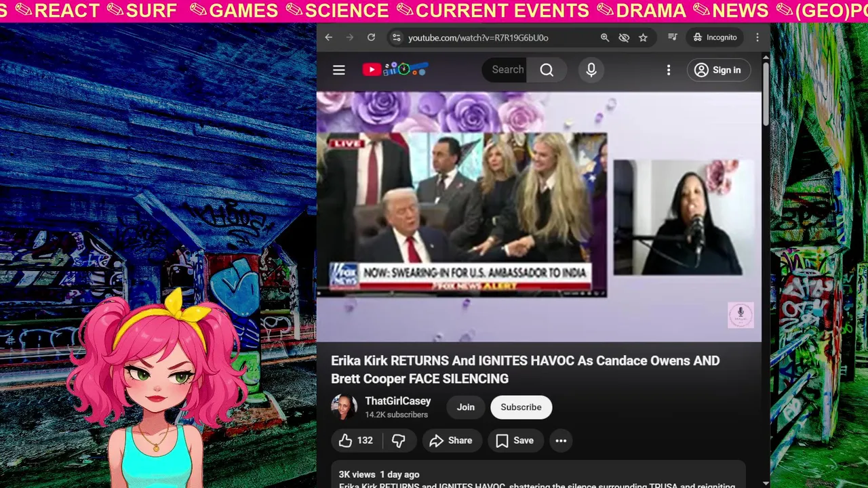Save the video to a playlist
868x488 pixels.
click(x=515, y=441)
